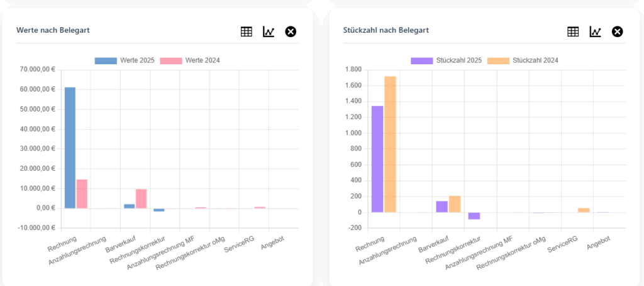Select the orange ServiceRG bar in Stückzahl chart
Image resolution: width=644 pixels, height=286 pixels.
pos(584,210)
